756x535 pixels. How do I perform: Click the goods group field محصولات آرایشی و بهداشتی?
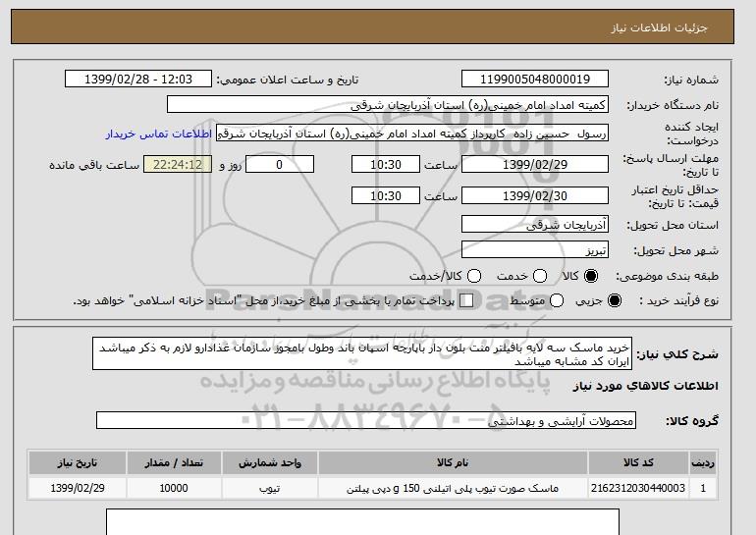point(366,420)
